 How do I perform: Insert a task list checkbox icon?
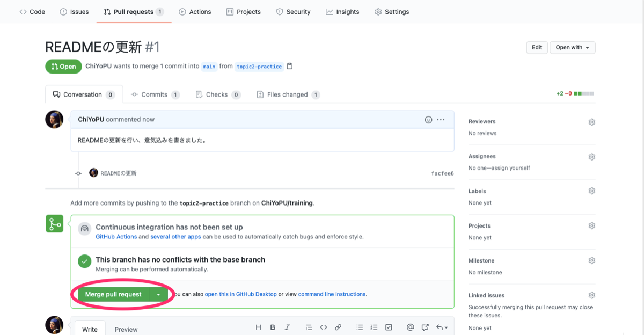[x=389, y=327]
